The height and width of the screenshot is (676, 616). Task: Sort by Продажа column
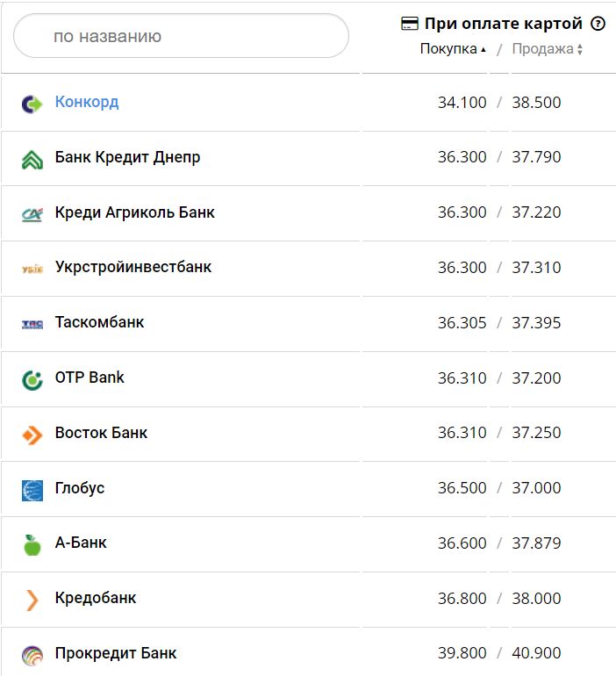click(x=547, y=48)
